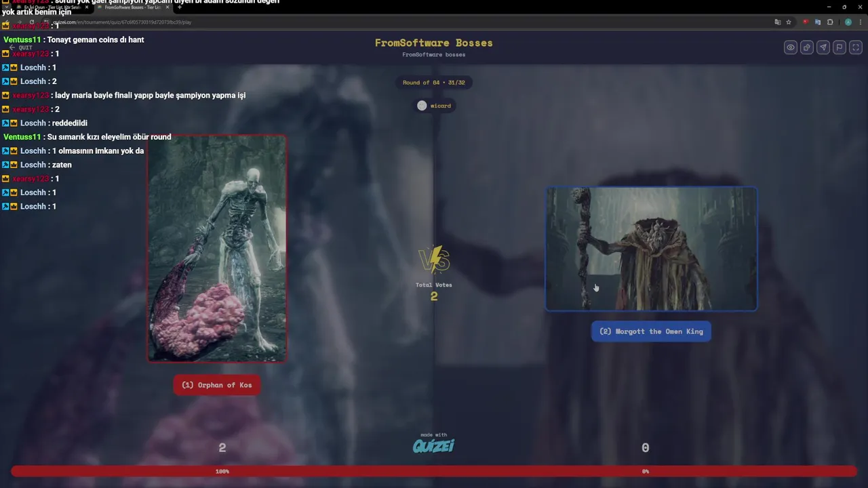Viewport: 868px width, 488px height.
Task: Click Ventuss11 'Su sımarık kızı' chat message
Action: click(87, 137)
